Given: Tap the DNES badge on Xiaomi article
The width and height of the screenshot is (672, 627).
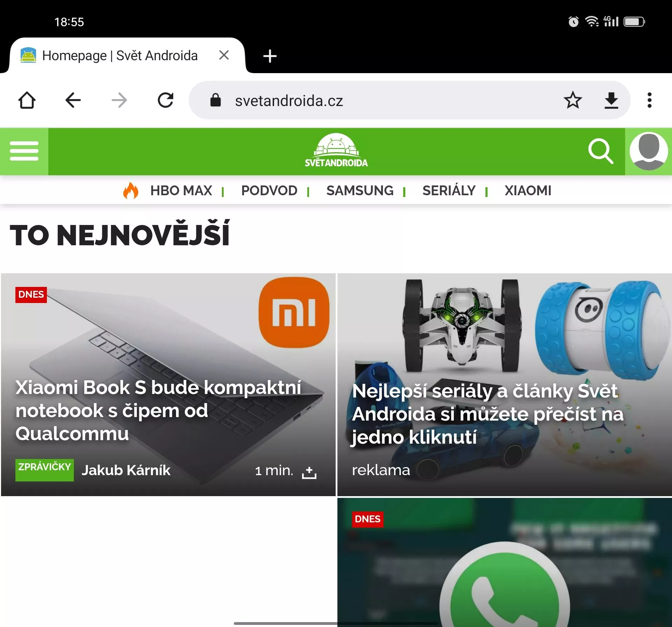Looking at the screenshot, I should point(31,295).
